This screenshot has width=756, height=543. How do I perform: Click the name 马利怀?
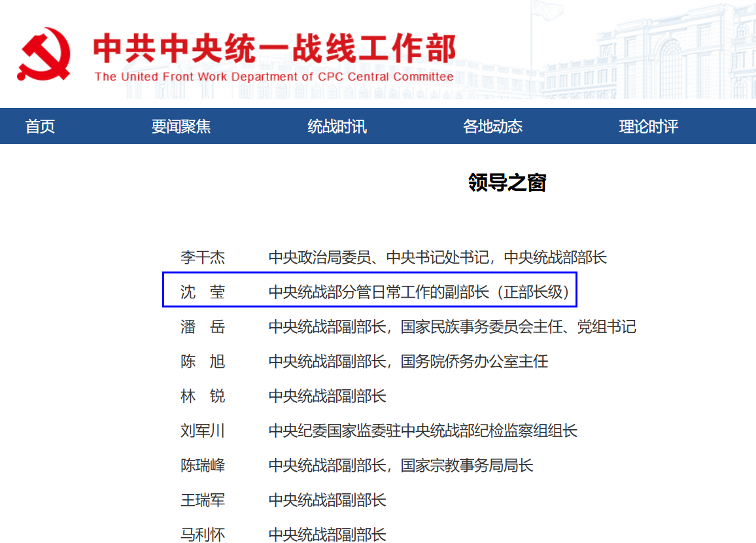203,534
